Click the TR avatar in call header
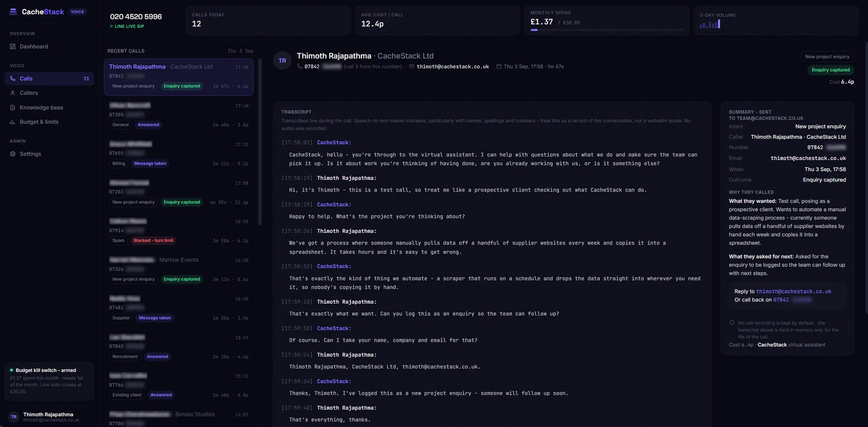868x427 pixels. click(282, 61)
